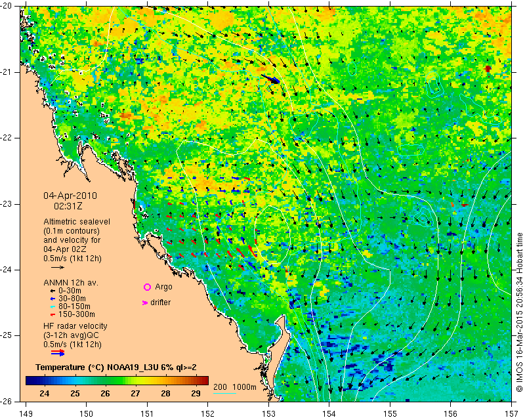Click the 'Altimetric sealevel' legend text
The image size is (525, 420).
[x=77, y=222]
